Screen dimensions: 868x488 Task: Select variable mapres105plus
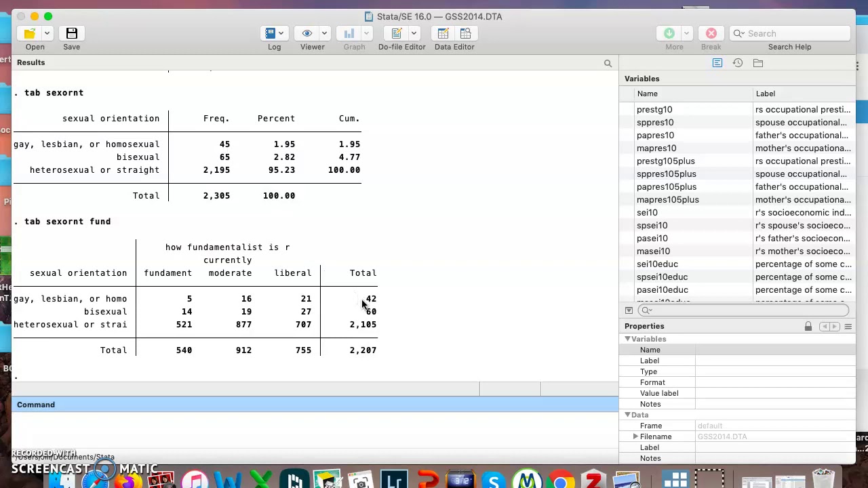point(667,200)
